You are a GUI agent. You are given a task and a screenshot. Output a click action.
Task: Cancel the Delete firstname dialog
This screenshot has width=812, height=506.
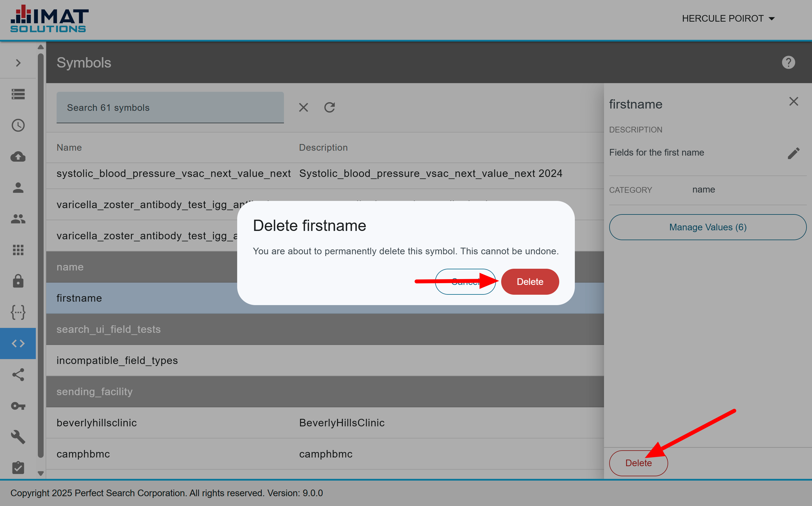(x=465, y=281)
